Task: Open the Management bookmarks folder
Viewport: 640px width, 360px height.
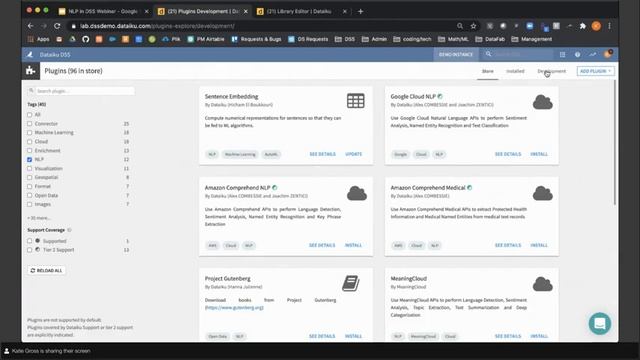Action: (x=532, y=39)
